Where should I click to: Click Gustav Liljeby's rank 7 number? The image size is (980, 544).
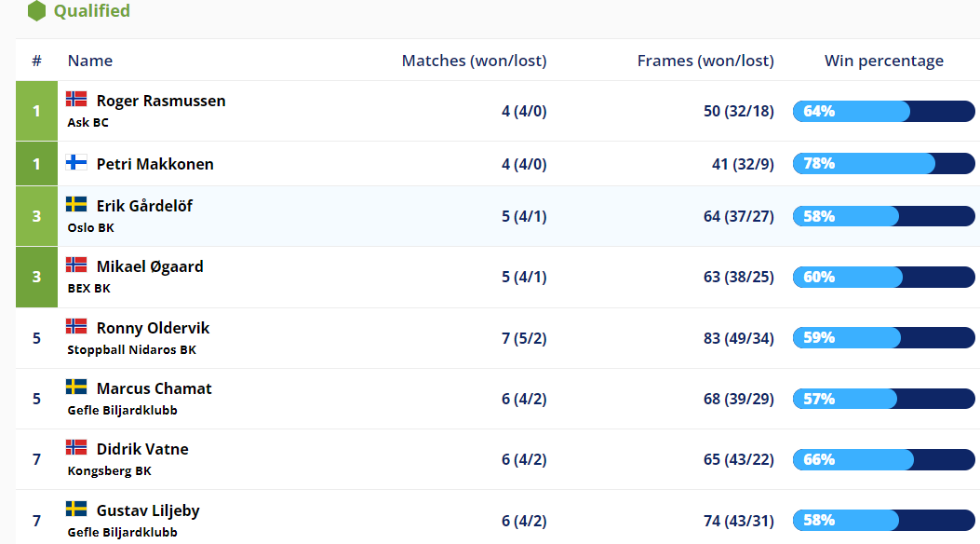[x=37, y=521]
